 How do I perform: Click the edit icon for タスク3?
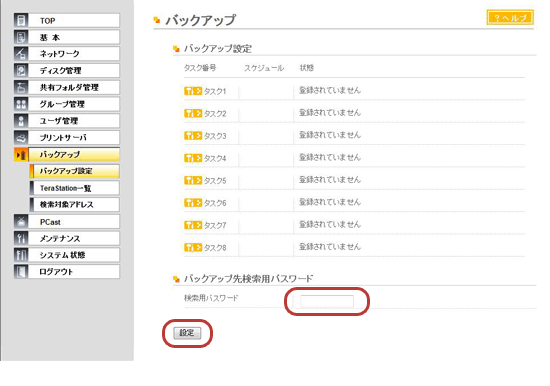coord(193,136)
